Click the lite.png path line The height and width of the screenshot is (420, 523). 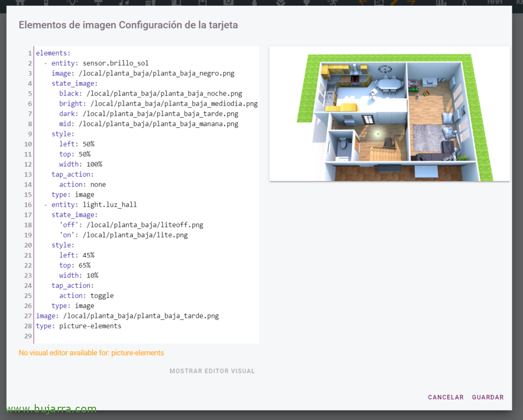(x=124, y=235)
